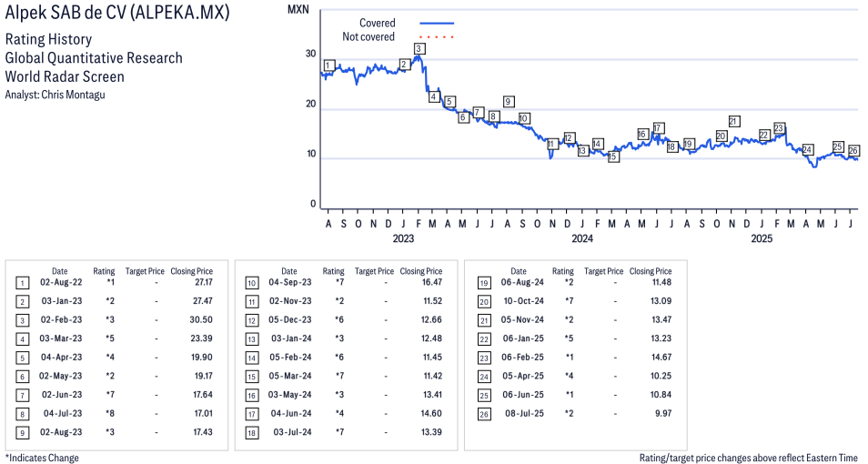Click the 06-Feb-25 date cell
The height and width of the screenshot is (464, 868).
(522, 358)
